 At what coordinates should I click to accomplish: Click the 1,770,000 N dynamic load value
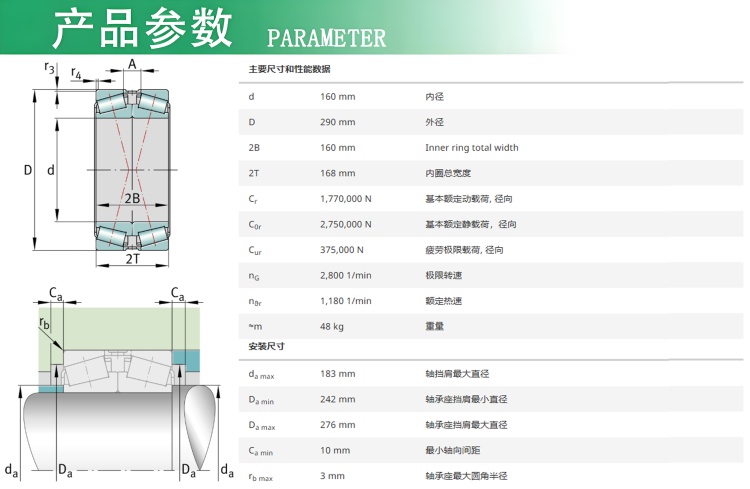[345, 199]
